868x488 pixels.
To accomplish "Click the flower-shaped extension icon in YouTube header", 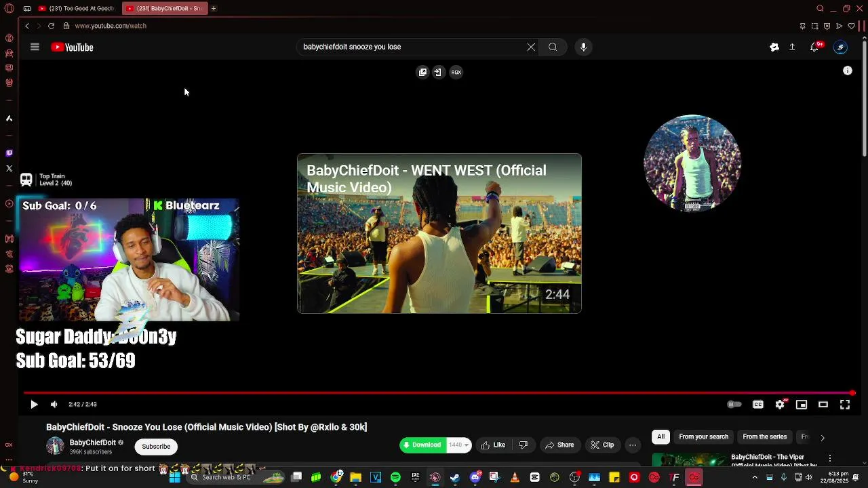I will [774, 47].
